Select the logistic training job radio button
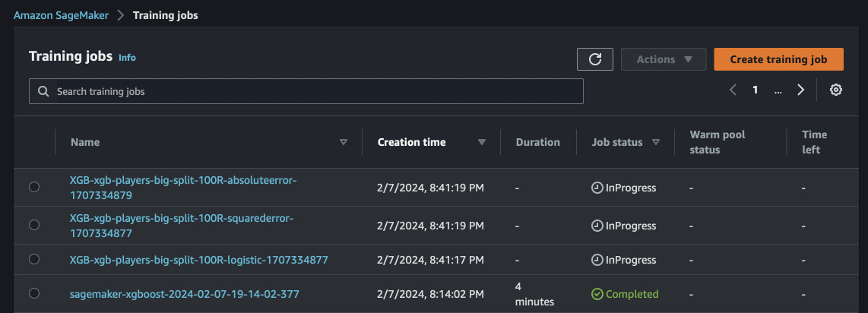The height and width of the screenshot is (313, 868). pyautogui.click(x=34, y=260)
